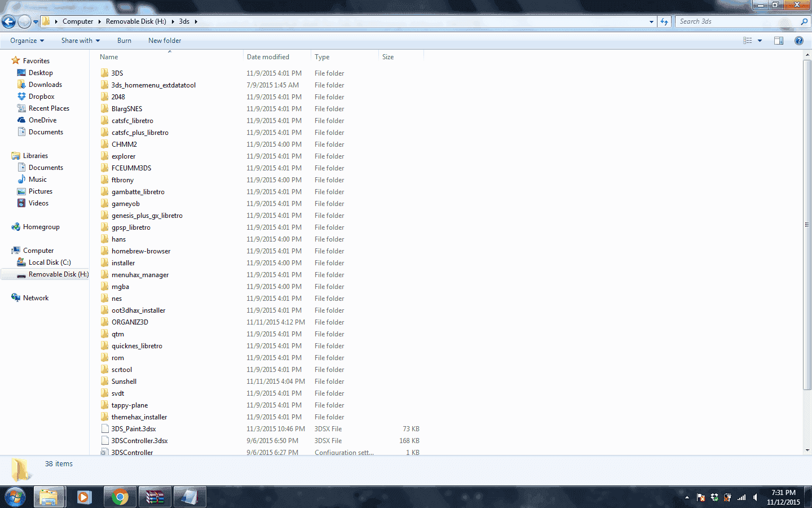This screenshot has height=508, width=812.
Task: Open more view options dropdown
Action: [760, 41]
